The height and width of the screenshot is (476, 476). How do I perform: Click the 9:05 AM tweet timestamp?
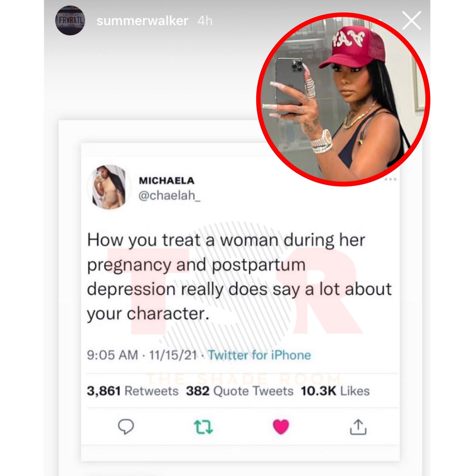[113, 355]
